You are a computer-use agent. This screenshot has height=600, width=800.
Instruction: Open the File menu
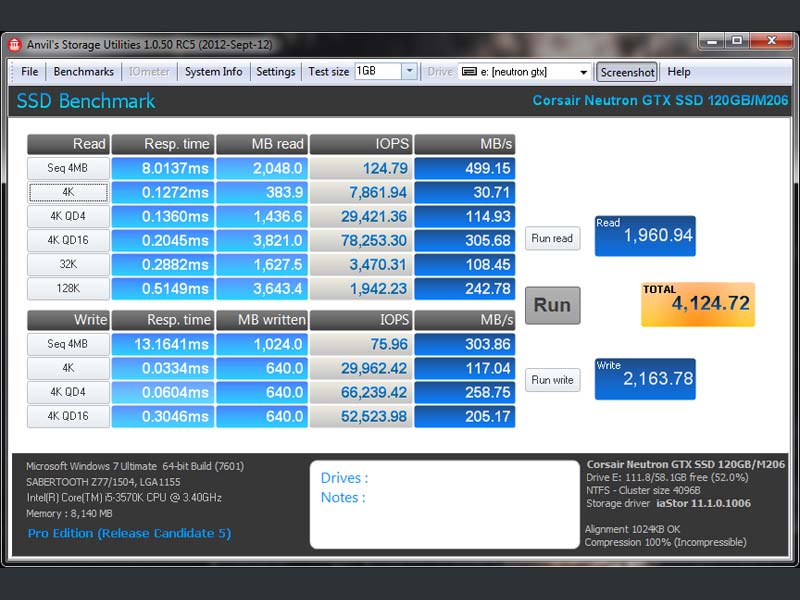point(30,72)
